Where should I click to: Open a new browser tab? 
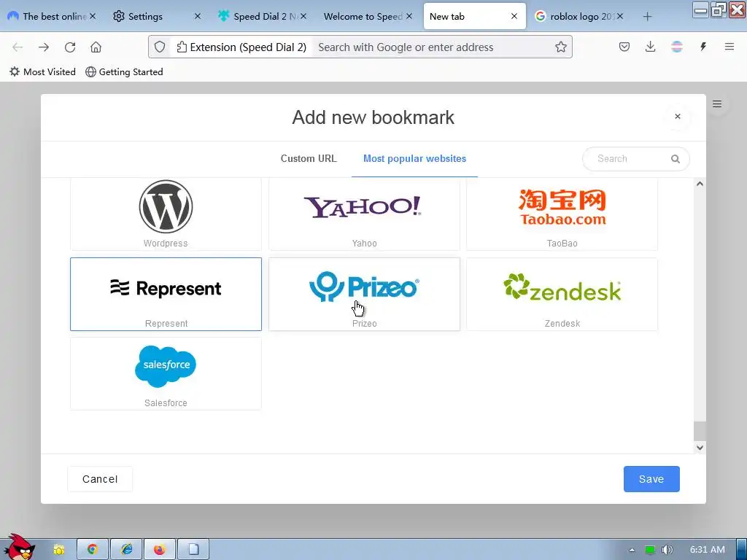pyautogui.click(x=647, y=17)
